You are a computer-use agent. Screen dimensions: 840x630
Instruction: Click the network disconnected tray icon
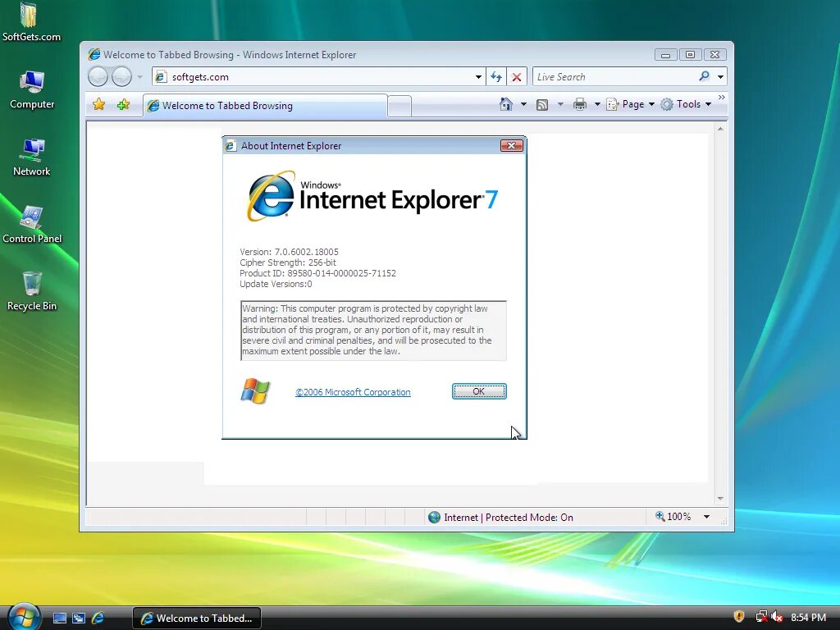click(760, 617)
